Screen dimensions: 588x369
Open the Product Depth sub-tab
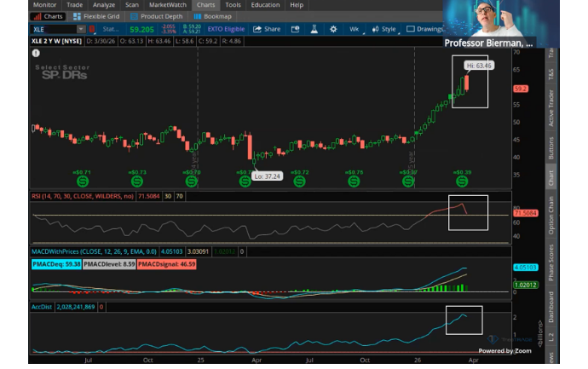157,16
